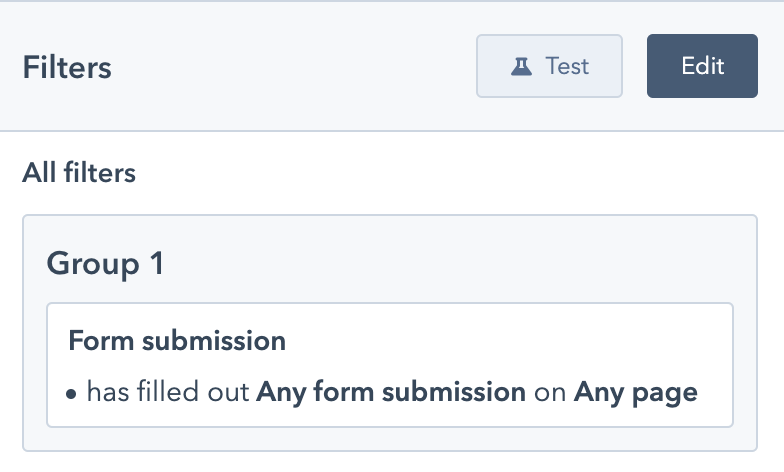This screenshot has height=472, width=784.
Task: Click the 'Any page' bold text
Action: click(636, 392)
